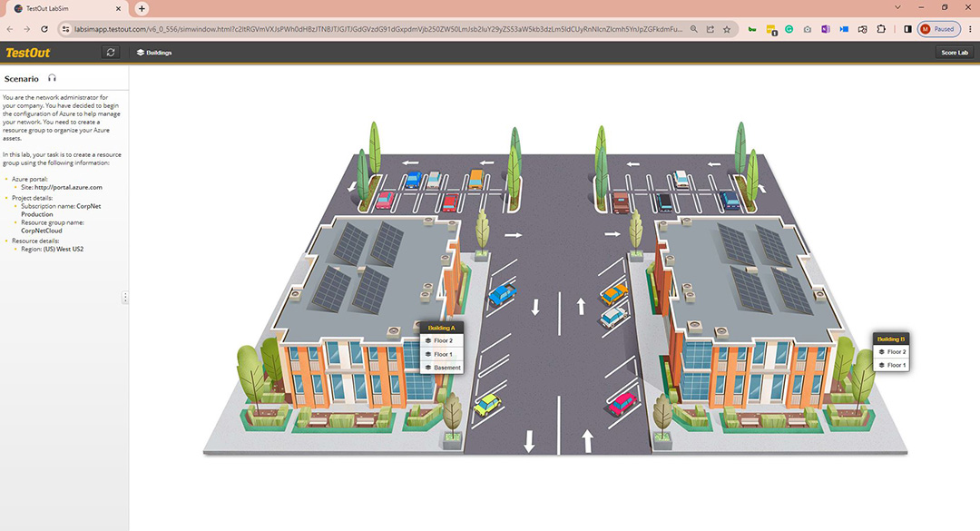Open the tab search dropdown arrow
Viewport: 980px width, 531px height.
[897, 7]
